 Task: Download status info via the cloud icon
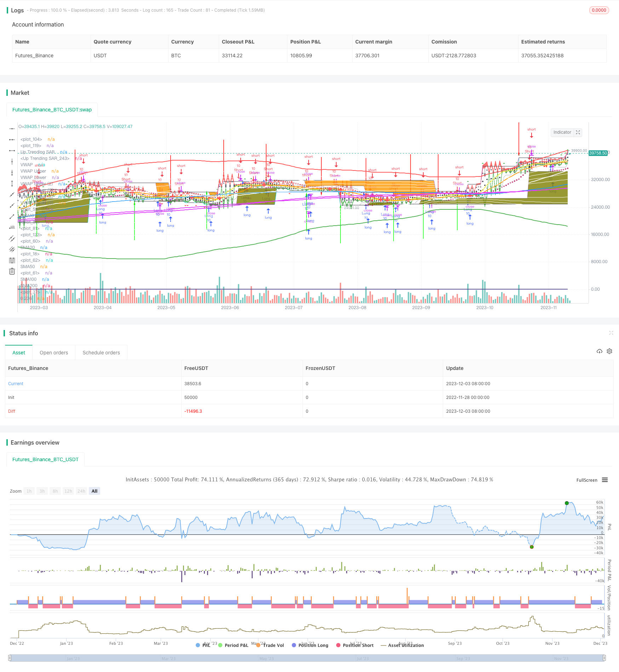tap(600, 351)
